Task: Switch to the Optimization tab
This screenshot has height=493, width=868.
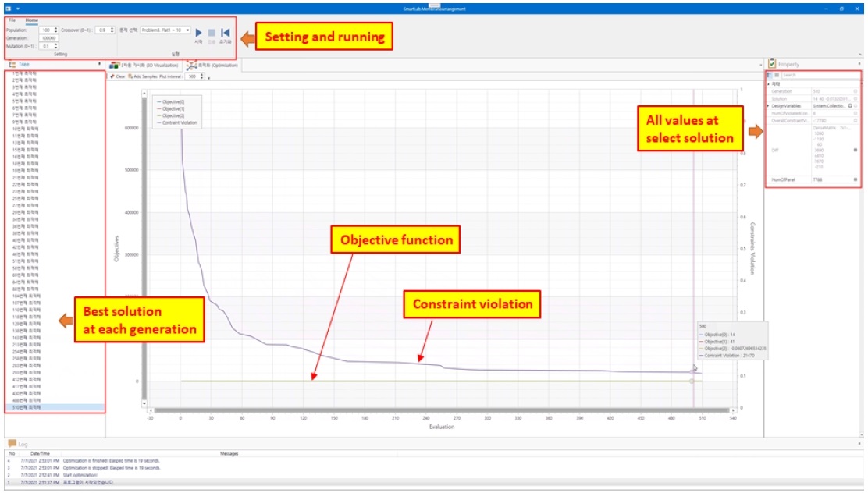Action: 212,66
